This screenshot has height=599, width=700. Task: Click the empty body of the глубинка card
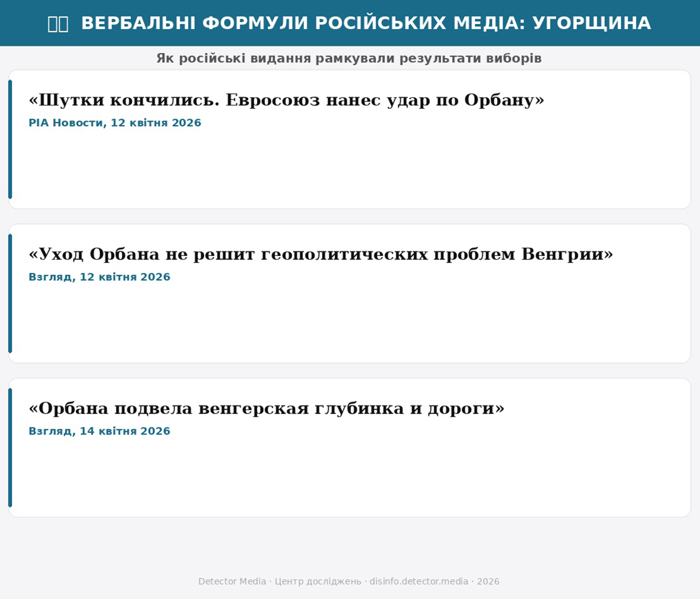(x=350, y=478)
